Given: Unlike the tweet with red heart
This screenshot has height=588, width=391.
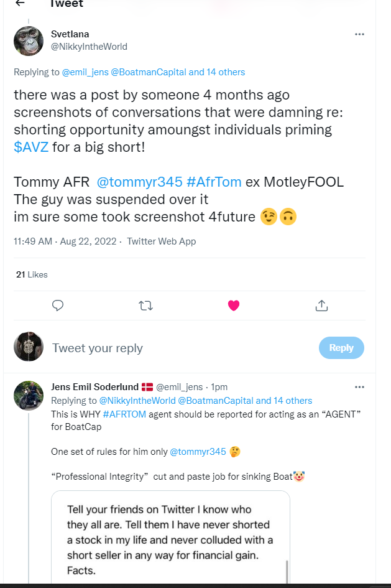Looking at the screenshot, I should 234,306.
